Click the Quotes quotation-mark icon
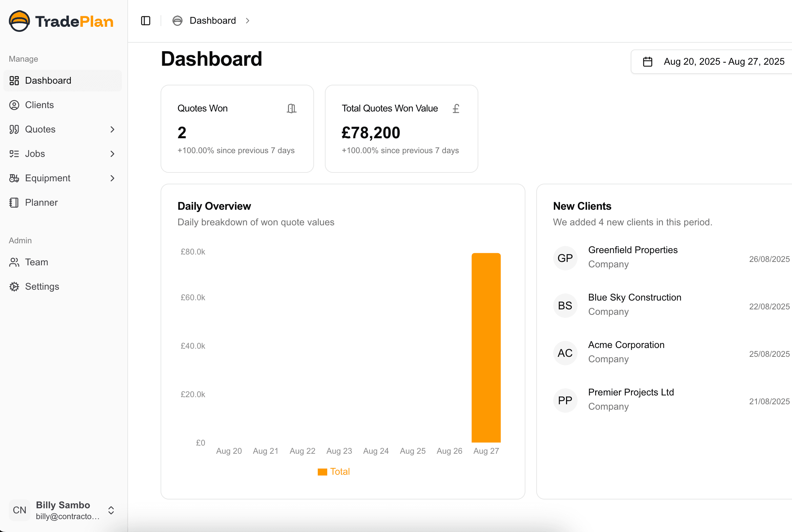 point(14,129)
